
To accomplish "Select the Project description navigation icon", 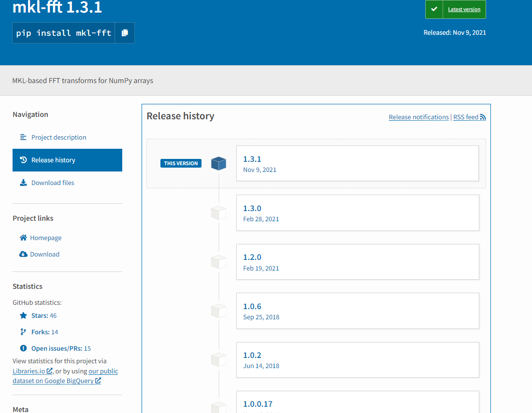I will pyautogui.click(x=23, y=137).
